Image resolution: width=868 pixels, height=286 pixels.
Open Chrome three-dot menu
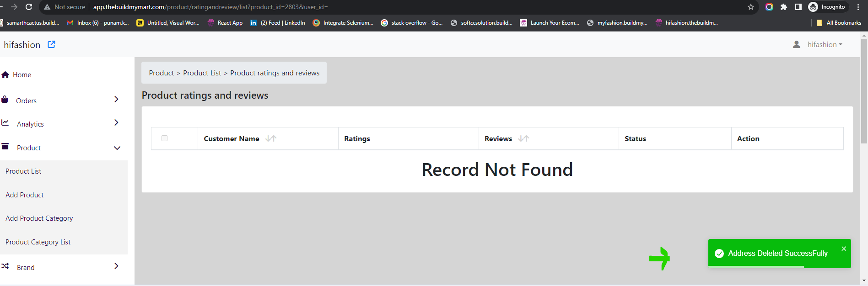(x=858, y=7)
